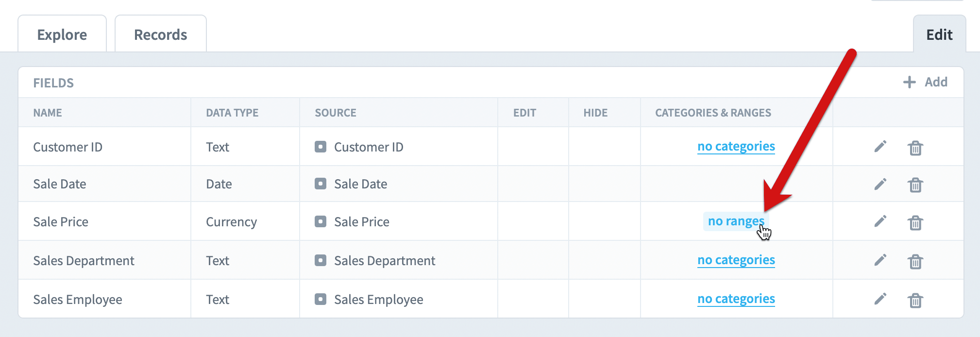Screen dimensions: 980x337
Task: Open the 'no ranges' link for Sale Price
Action: pos(736,221)
